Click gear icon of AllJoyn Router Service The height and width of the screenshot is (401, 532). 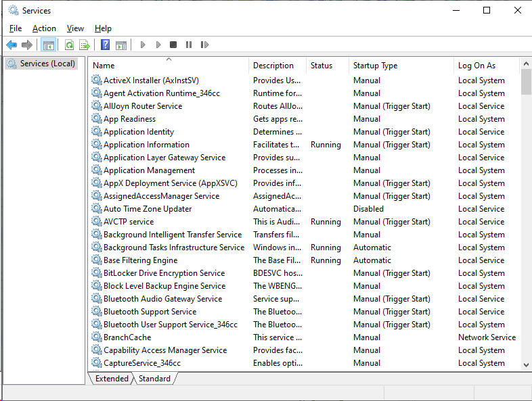point(97,106)
